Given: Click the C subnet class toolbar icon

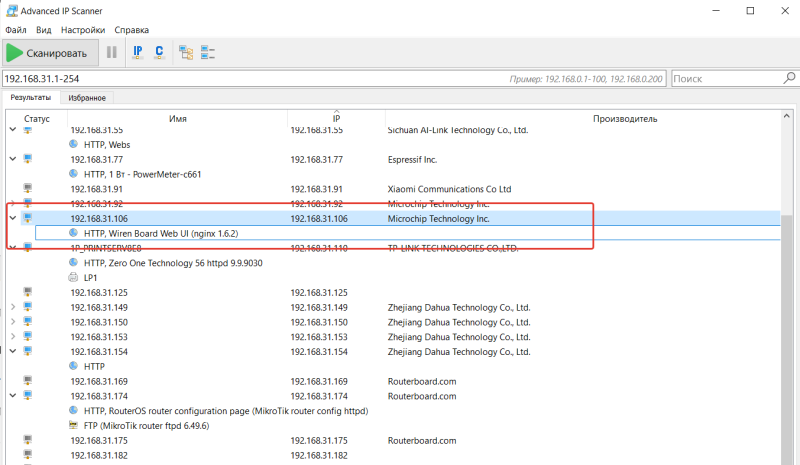Looking at the screenshot, I should (159, 52).
